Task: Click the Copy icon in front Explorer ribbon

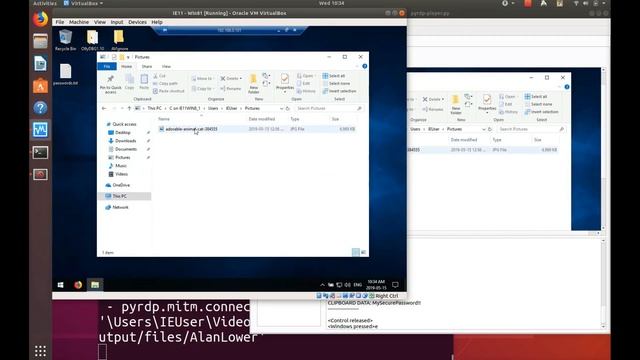Action: [129, 81]
